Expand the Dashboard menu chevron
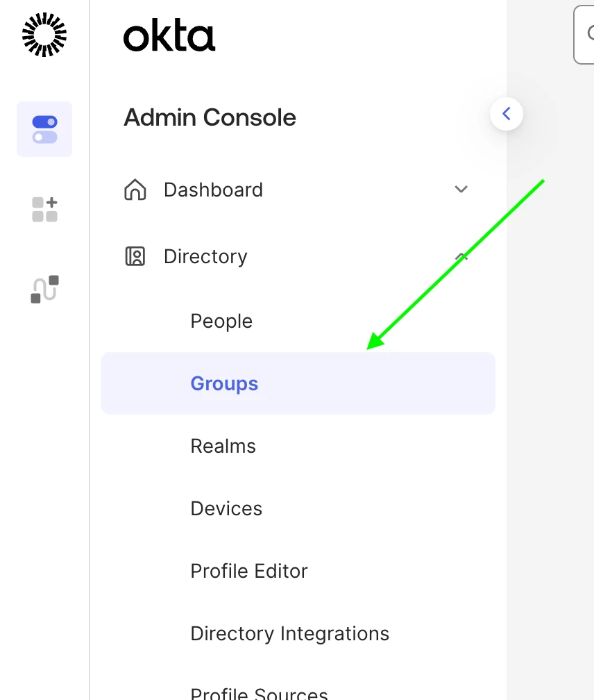The image size is (594, 700). coord(461,190)
